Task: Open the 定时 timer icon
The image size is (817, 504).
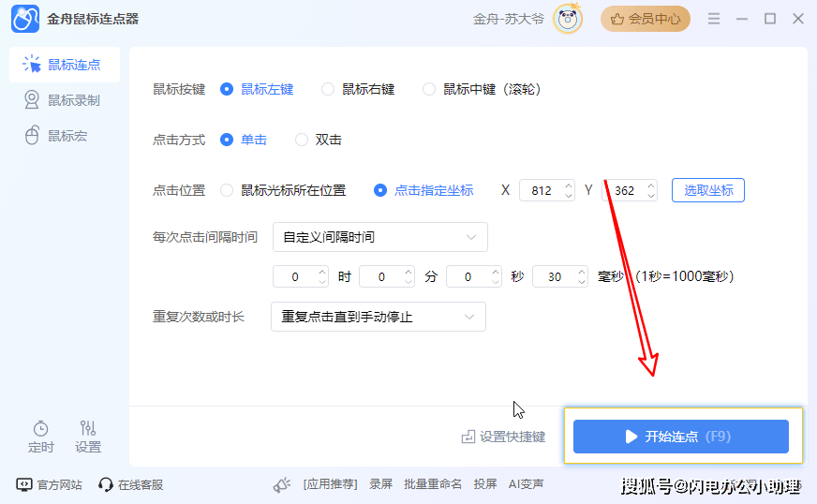Action: 40,437
